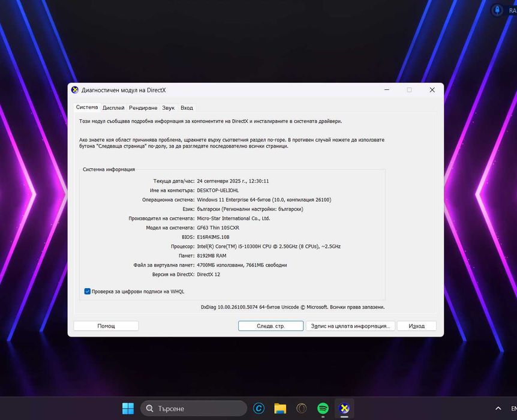Go to next page with Следв. стр.
Viewport: 517px width, 420px height.
click(270, 326)
